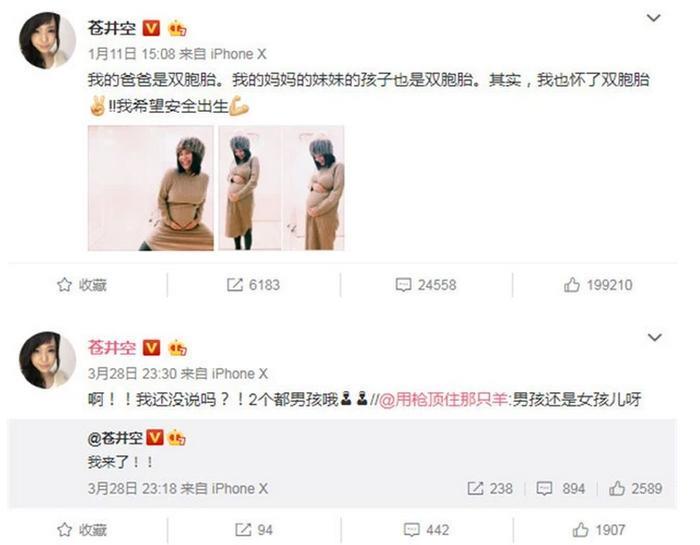Like the first post with 199210 likes
The width and height of the screenshot is (700, 545).
(x=598, y=285)
